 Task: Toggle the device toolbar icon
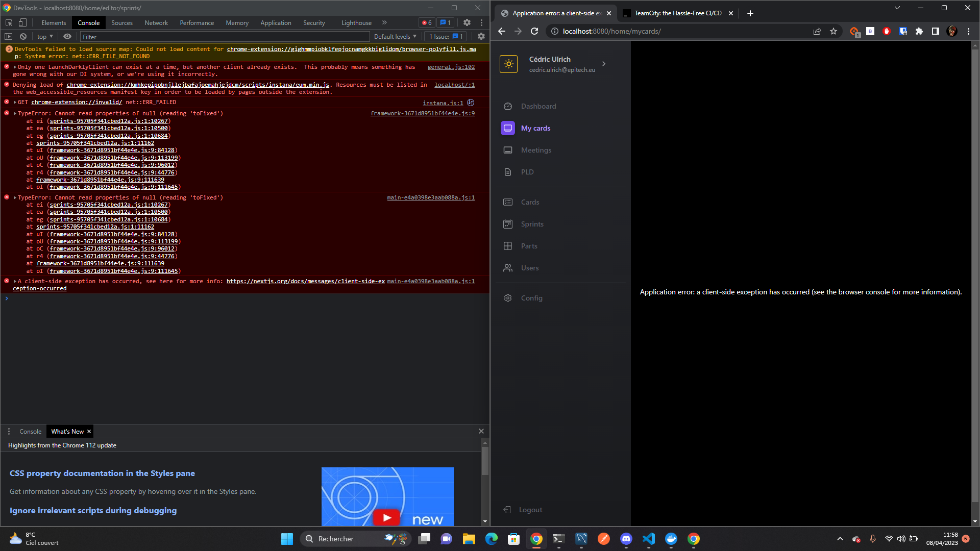click(x=22, y=22)
